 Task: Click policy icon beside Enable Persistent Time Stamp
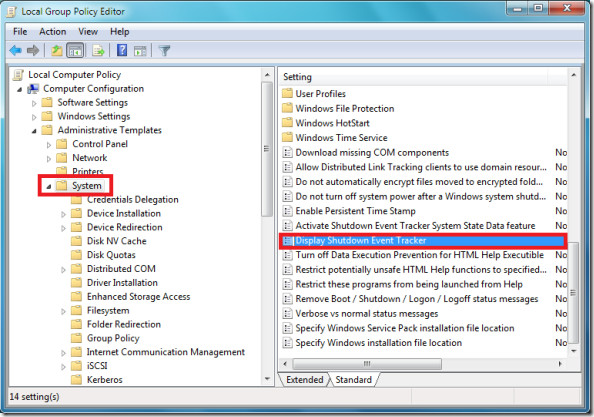288,211
